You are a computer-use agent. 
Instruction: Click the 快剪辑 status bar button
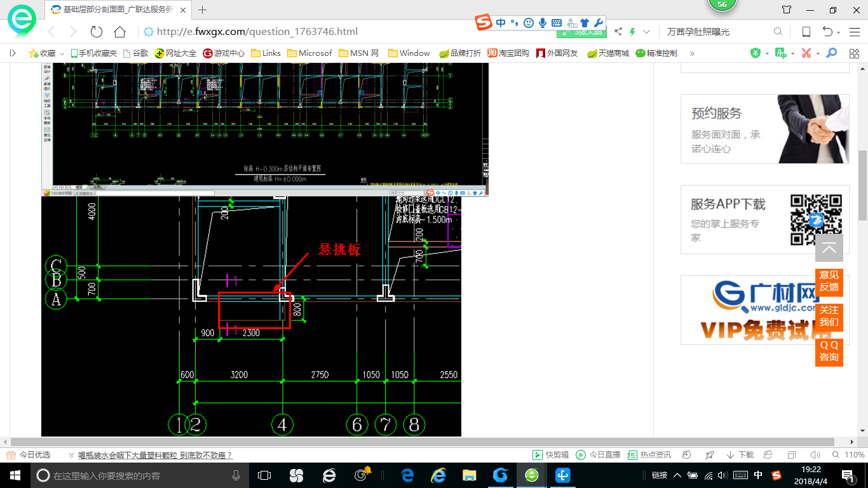552,455
